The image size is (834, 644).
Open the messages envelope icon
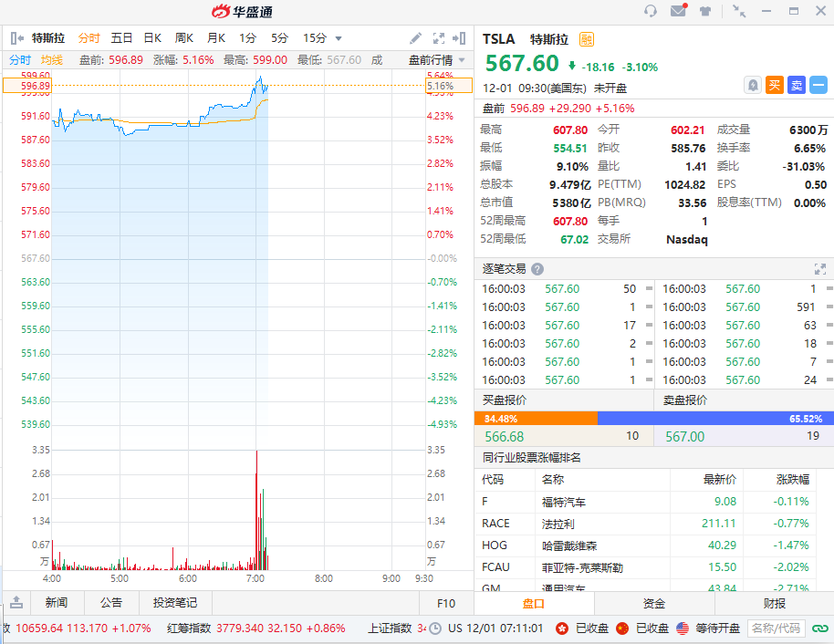[678, 10]
